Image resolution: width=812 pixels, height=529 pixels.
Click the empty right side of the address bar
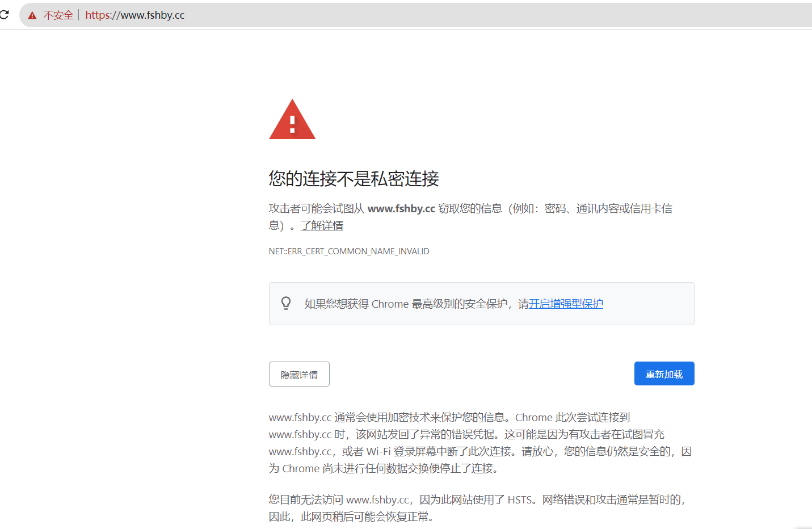511,15
